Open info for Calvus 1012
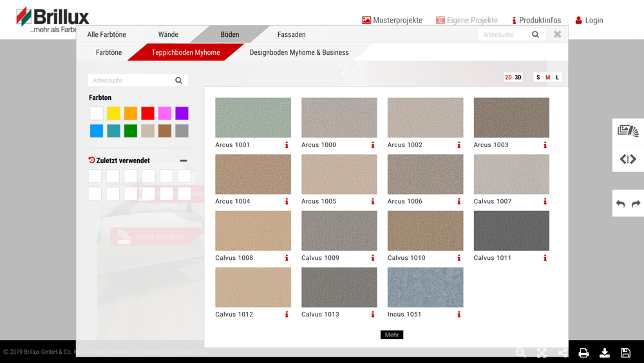The image size is (644, 363). point(287,315)
